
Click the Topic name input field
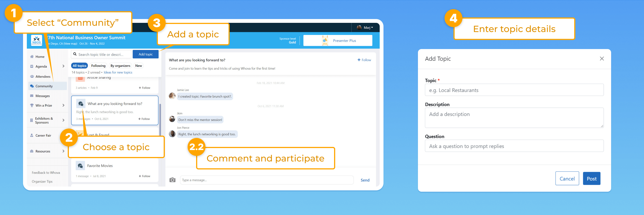(514, 90)
